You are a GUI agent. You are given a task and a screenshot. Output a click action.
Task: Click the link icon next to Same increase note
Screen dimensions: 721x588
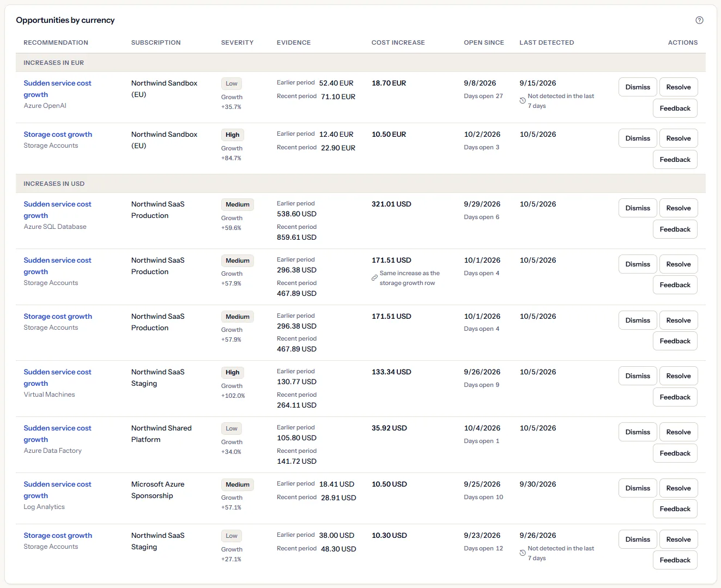point(374,278)
